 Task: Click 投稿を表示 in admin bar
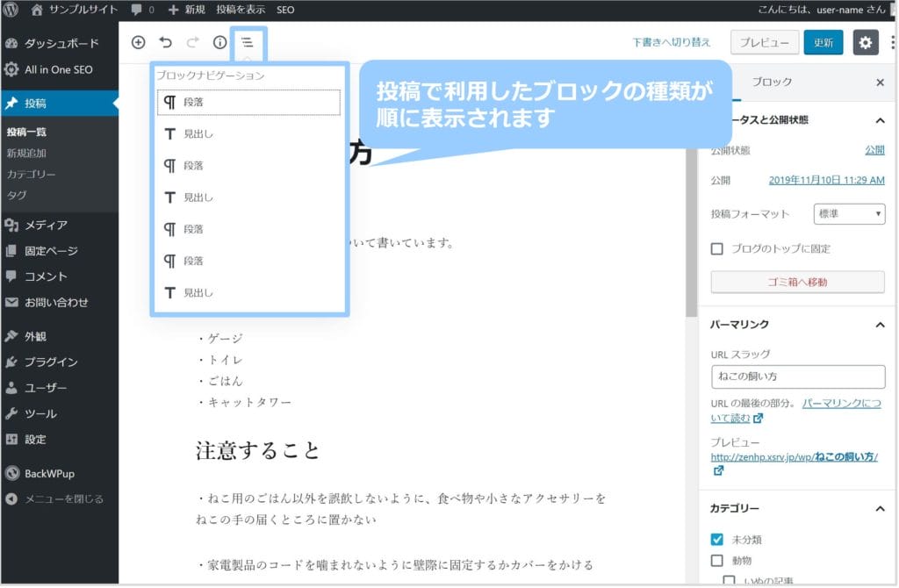pos(241,9)
